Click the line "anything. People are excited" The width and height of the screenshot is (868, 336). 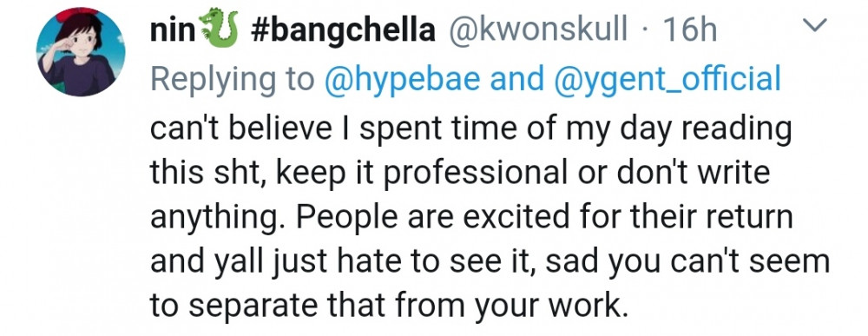pos(471,218)
